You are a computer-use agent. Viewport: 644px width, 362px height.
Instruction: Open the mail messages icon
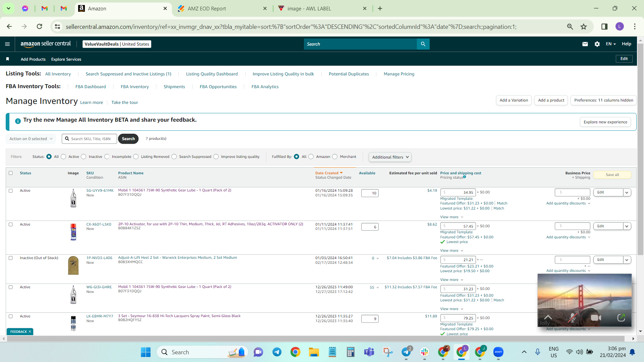click(585, 44)
